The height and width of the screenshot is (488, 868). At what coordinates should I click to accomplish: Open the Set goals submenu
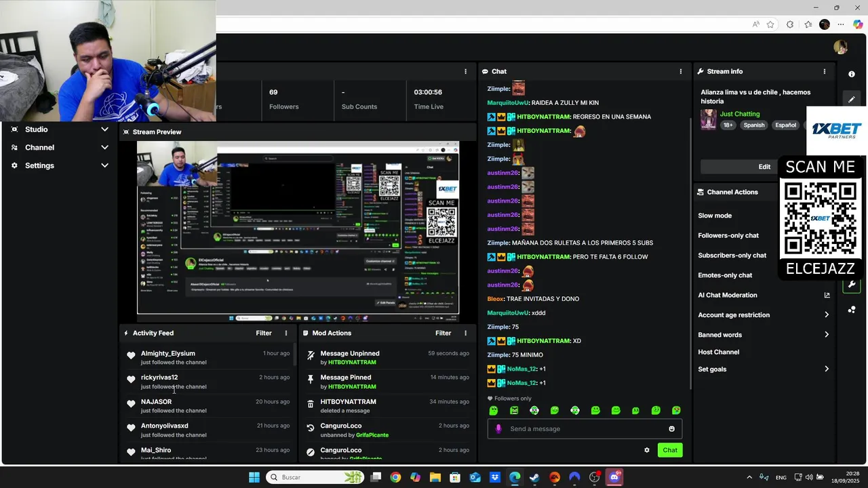(764, 369)
